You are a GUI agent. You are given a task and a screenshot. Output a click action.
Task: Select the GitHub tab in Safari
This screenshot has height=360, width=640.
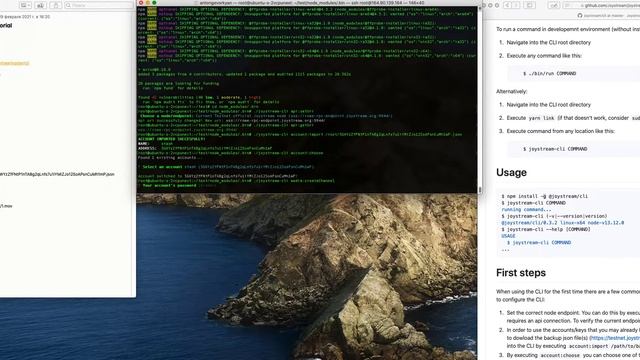(x=608, y=16)
